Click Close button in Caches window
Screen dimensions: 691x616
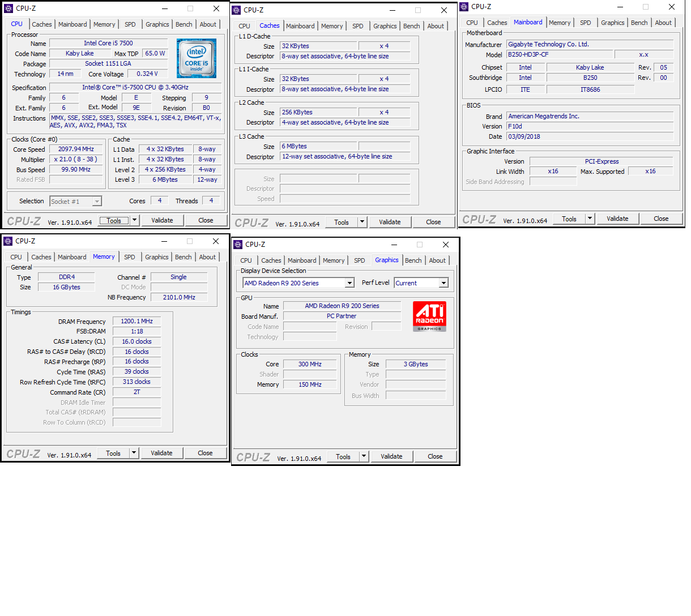pyautogui.click(x=434, y=222)
